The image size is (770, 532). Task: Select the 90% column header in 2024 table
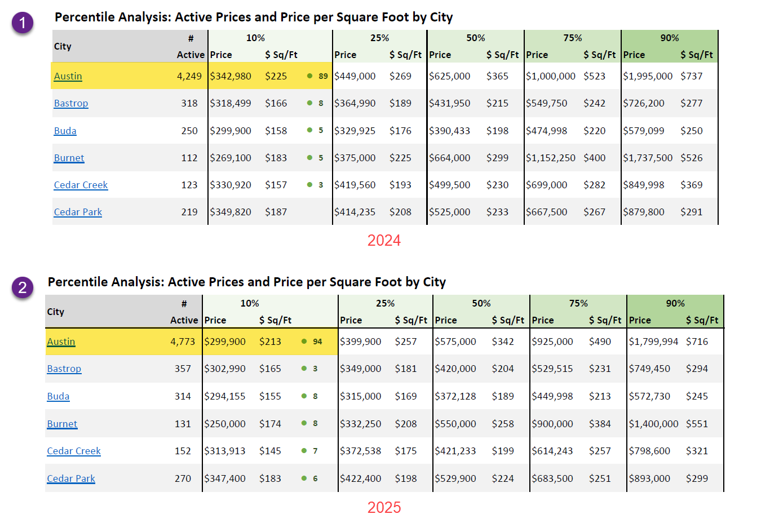[x=669, y=38]
